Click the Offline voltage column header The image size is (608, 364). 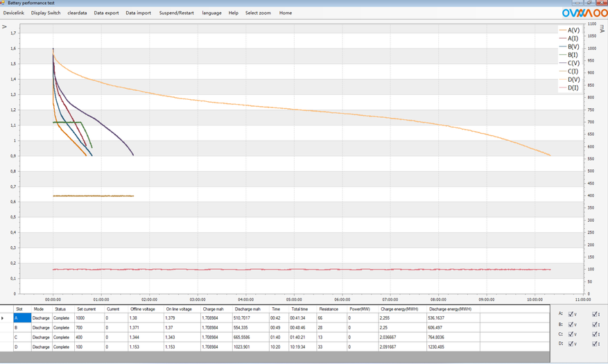tap(146, 309)
